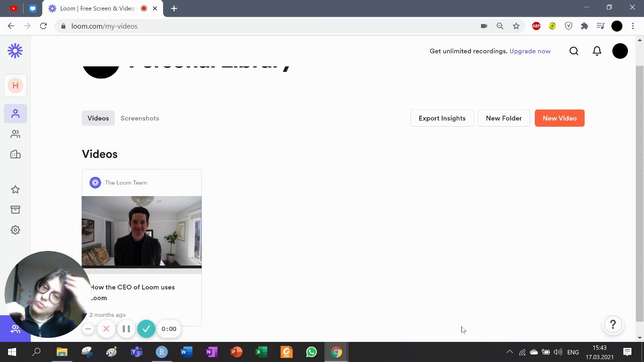Click New Folder button
The image size is (644, 362).
504,118
